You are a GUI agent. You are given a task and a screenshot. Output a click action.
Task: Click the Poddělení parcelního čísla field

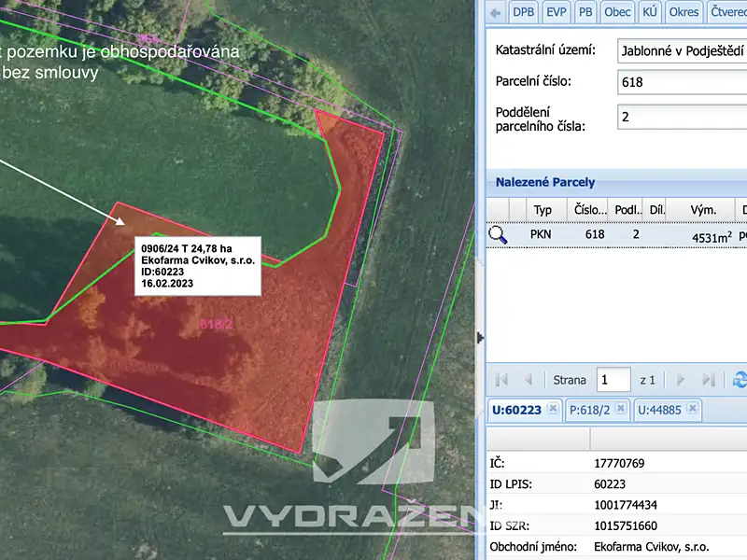pos(683,117)
